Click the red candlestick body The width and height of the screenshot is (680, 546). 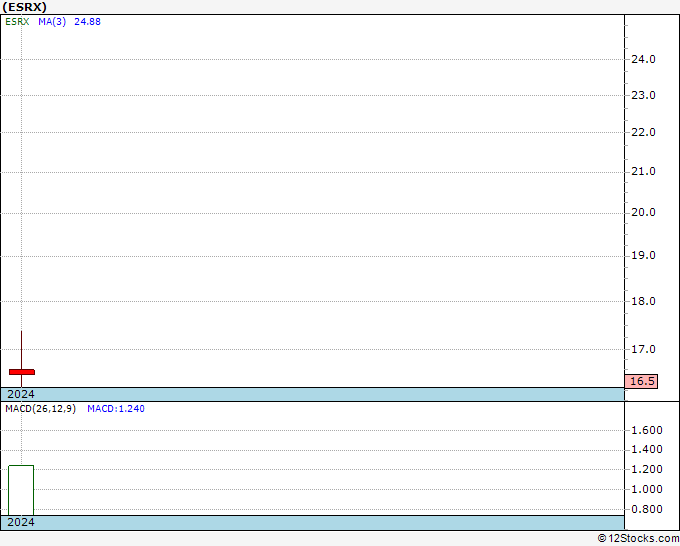(22, 372)
